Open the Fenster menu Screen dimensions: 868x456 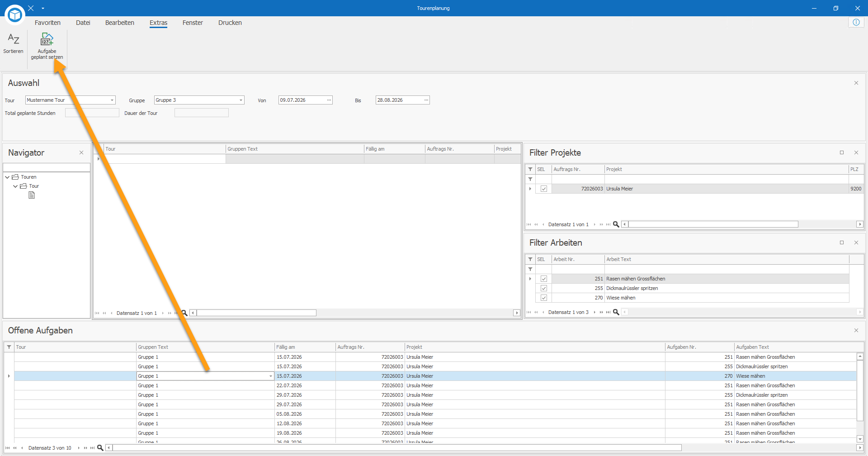[x=193, y=23]
